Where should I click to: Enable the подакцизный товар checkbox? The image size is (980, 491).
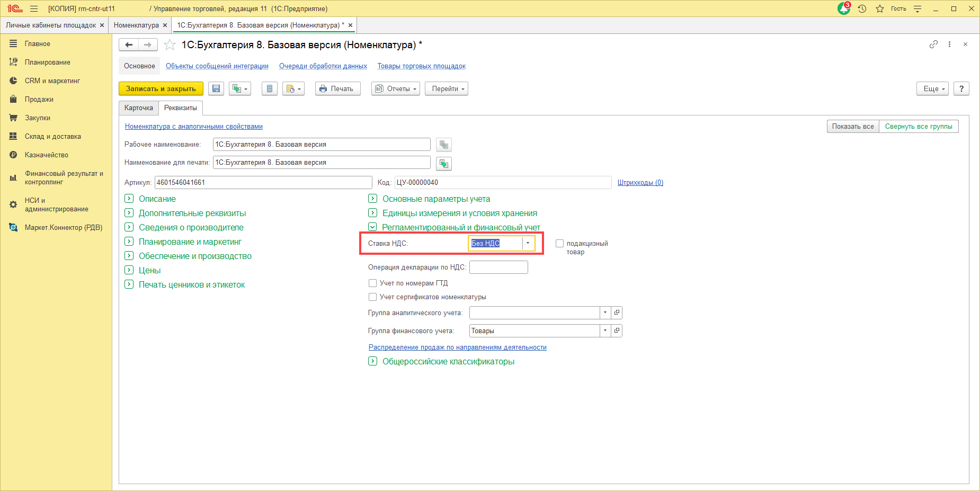tap(559, 244)
